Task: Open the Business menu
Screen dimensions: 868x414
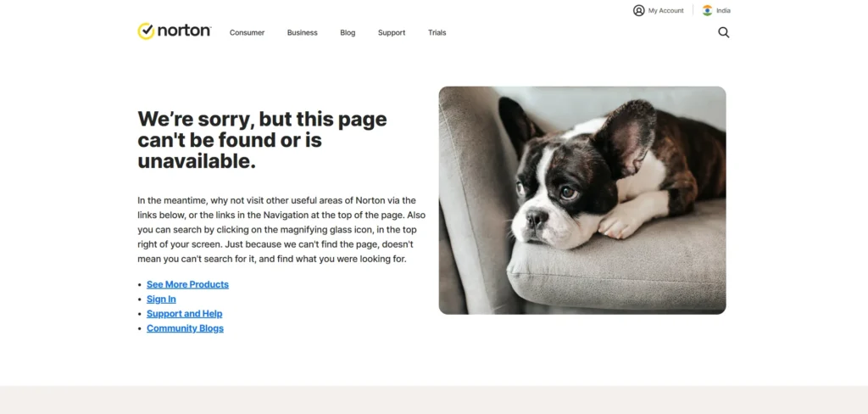Action: point(303,33)
